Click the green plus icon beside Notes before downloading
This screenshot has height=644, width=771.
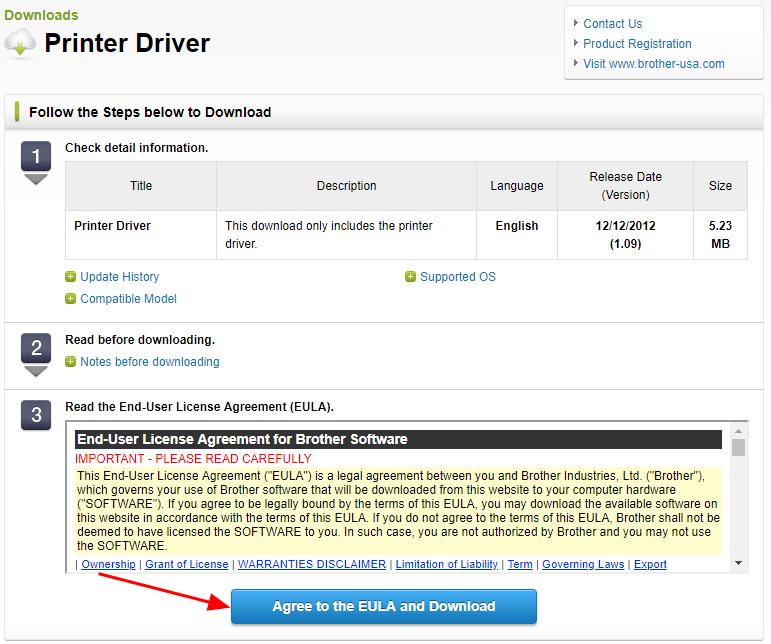[x=70, y=362]
